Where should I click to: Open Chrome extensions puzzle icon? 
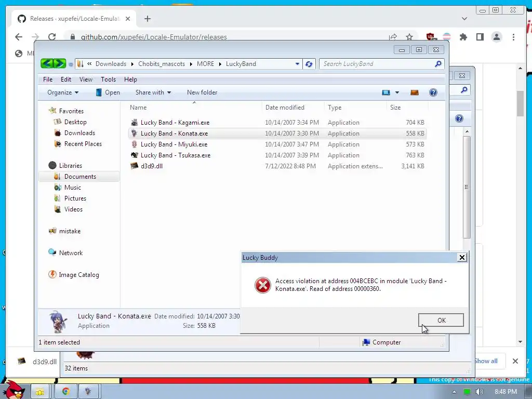tap(463, 37)
